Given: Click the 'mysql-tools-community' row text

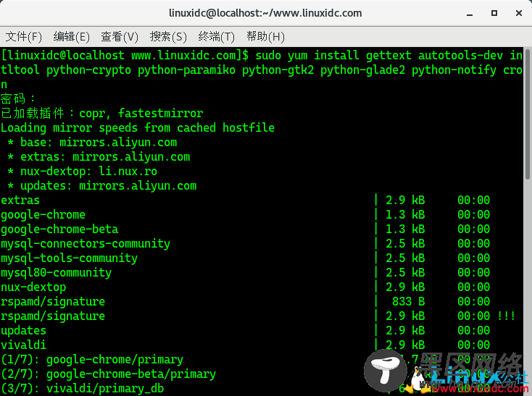Looking at the screenshot, I should [69, 258].
